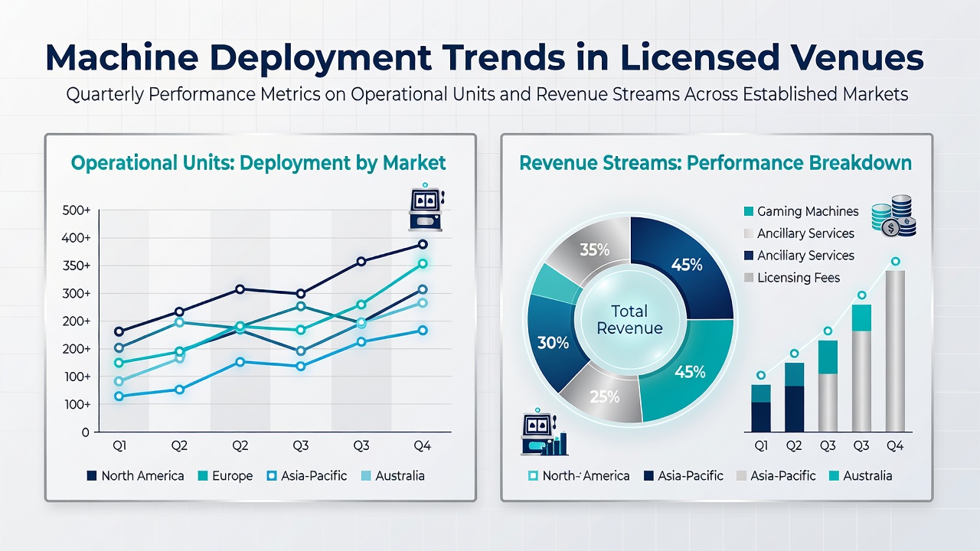The image size is (980, 551).
Task: Click the trend marker above the Q4 bar
Action: pos(895,262)
